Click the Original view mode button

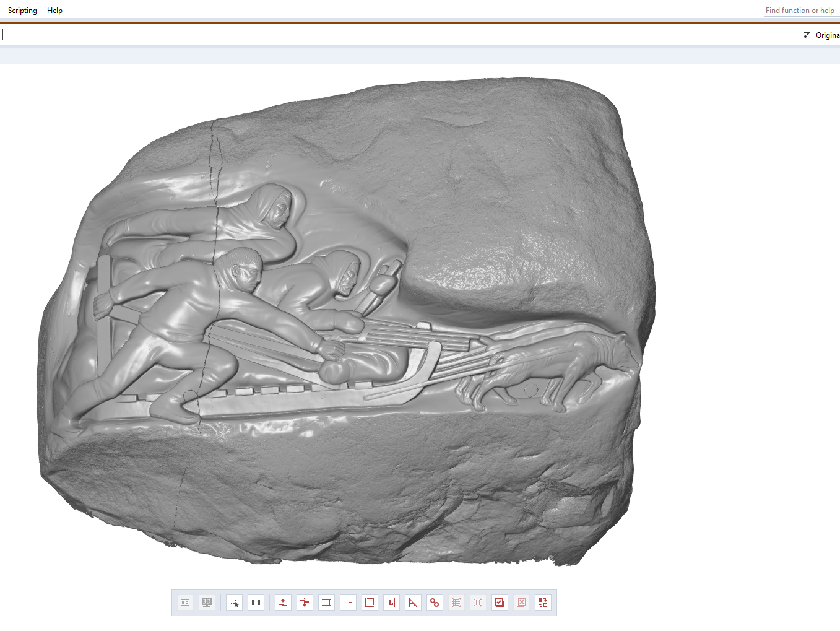tap(821, 35)
